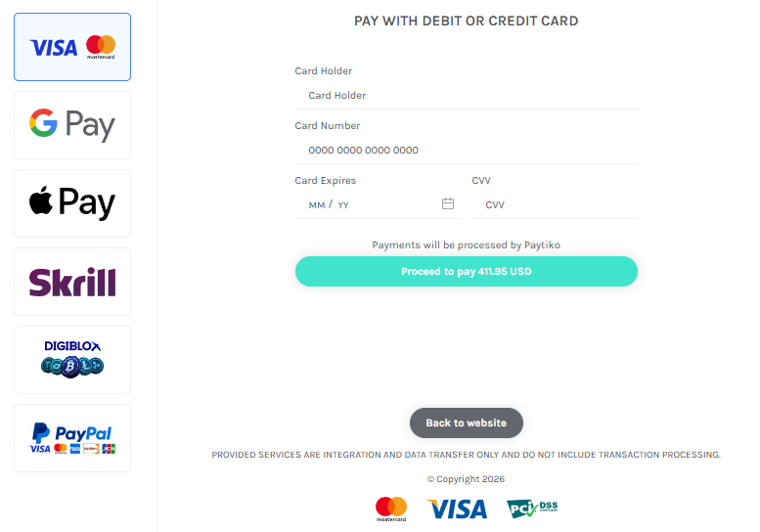
Task: Click the Mastercard circles in first sidebar tile
Action: tap(101, 45)
